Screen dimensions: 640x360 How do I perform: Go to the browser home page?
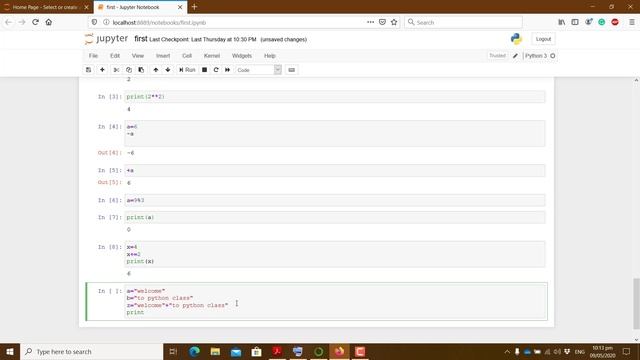click(49, 22)
